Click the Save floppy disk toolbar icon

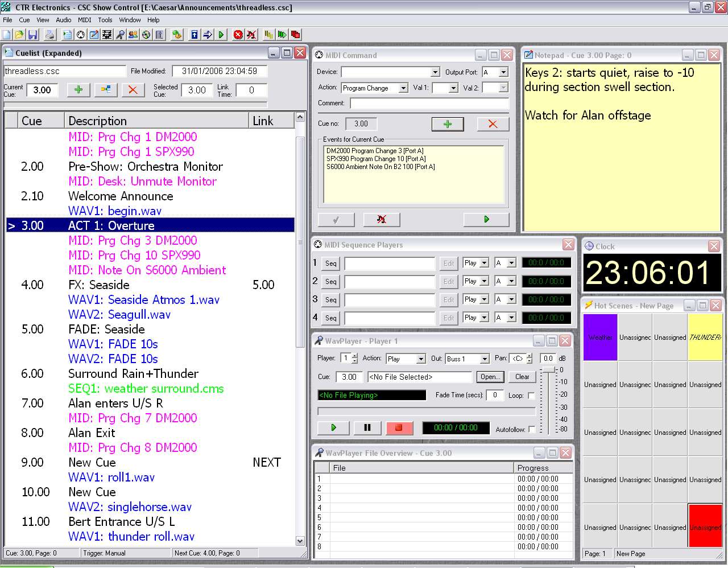(x=32, y=35)
